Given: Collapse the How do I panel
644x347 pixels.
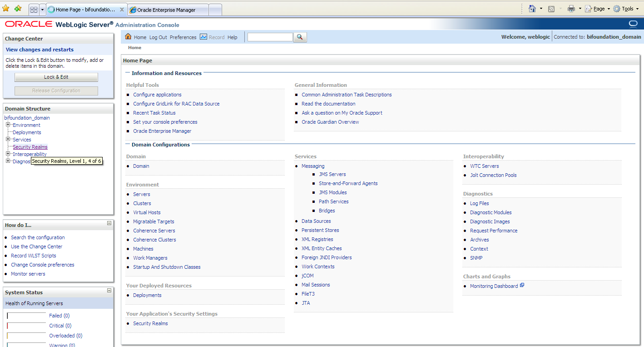Looking at the screenshot, I should click(109, 223).
